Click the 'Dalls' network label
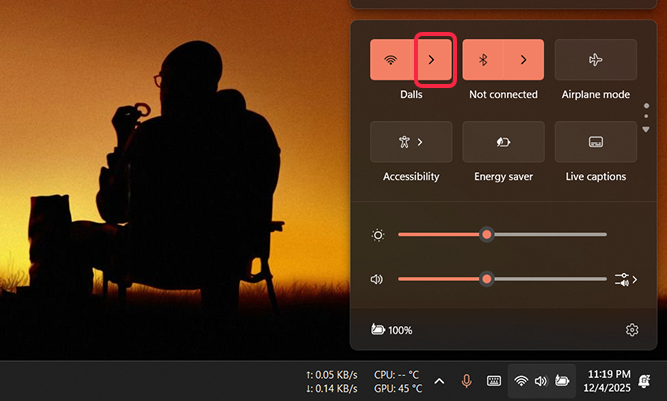This screenshot has width=667, height=401. [x=411, y=94]
